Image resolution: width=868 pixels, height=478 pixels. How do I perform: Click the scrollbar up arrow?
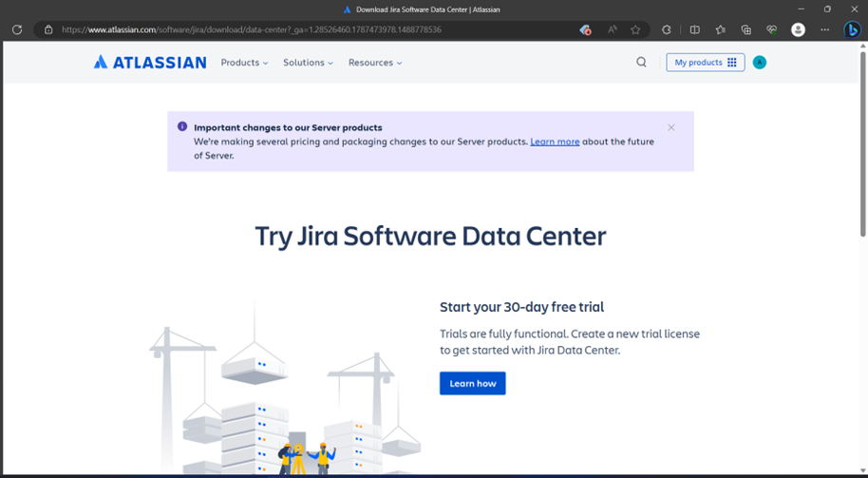click(x=863, y=47)
